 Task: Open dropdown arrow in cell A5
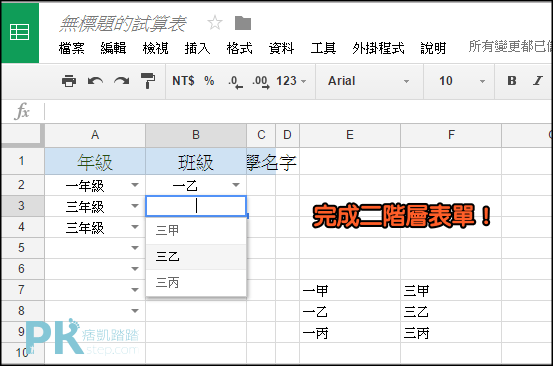click(x=135, y=248)
